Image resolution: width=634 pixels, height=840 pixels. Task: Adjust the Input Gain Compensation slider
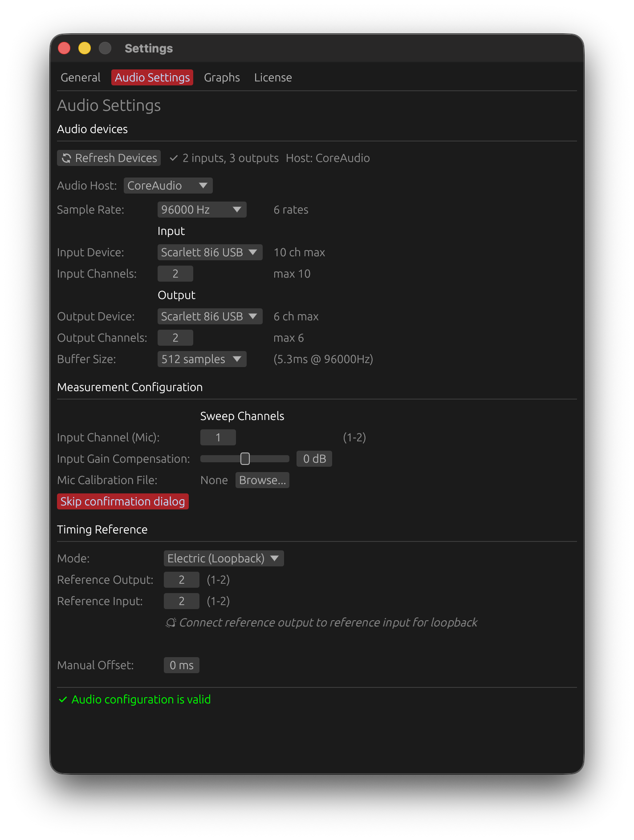coord(244,459)
